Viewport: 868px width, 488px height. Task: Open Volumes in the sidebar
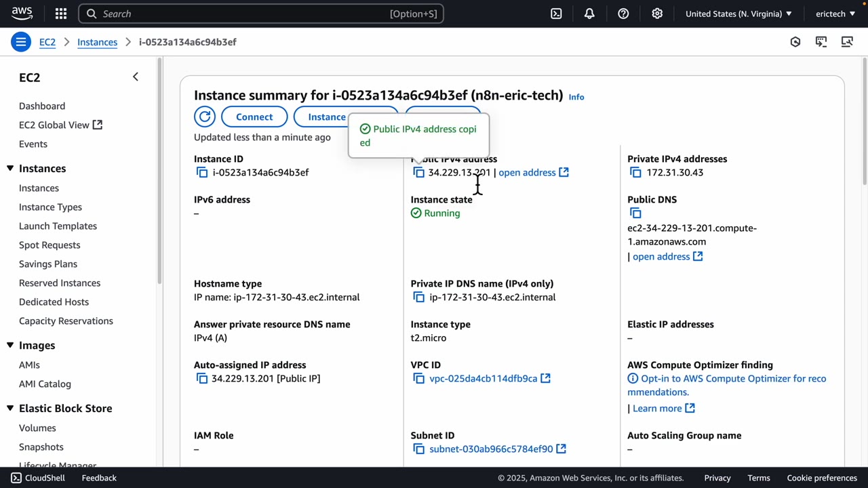click(x=37, y=428)
